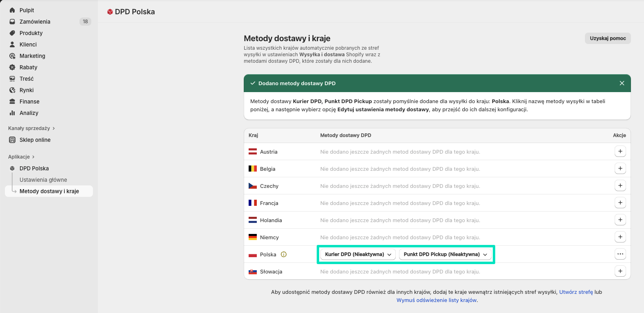Click the Rabaty discount icon
644x313 pixels.
click(x=12, y=67)
